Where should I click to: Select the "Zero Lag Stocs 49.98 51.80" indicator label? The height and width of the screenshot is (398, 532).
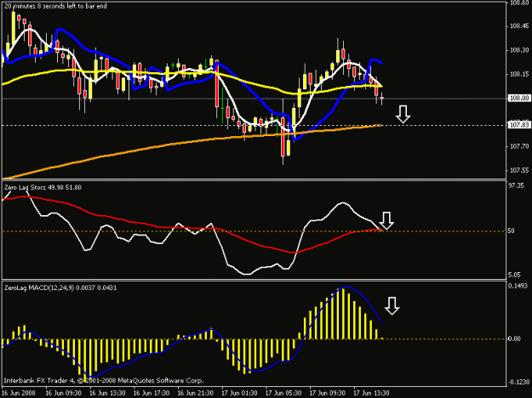(43, 187)
